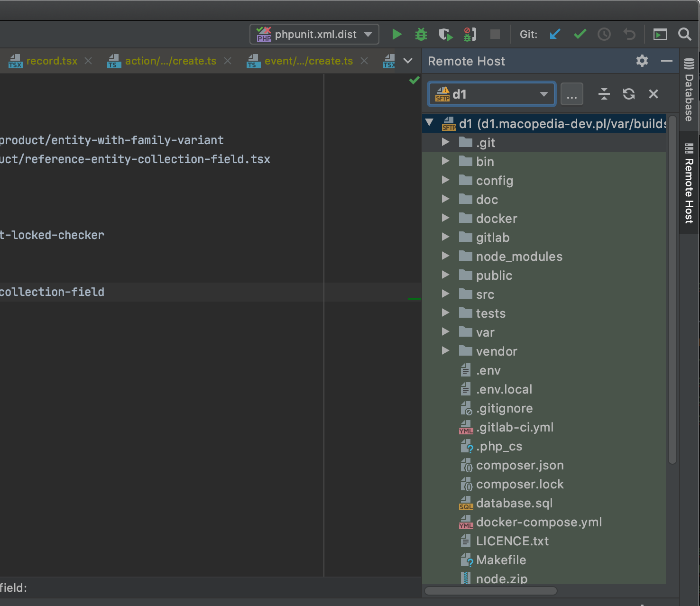This screenshot has width=700, height=606.
Task: Expand the vendor folder arrow
Action: [445, 351]
